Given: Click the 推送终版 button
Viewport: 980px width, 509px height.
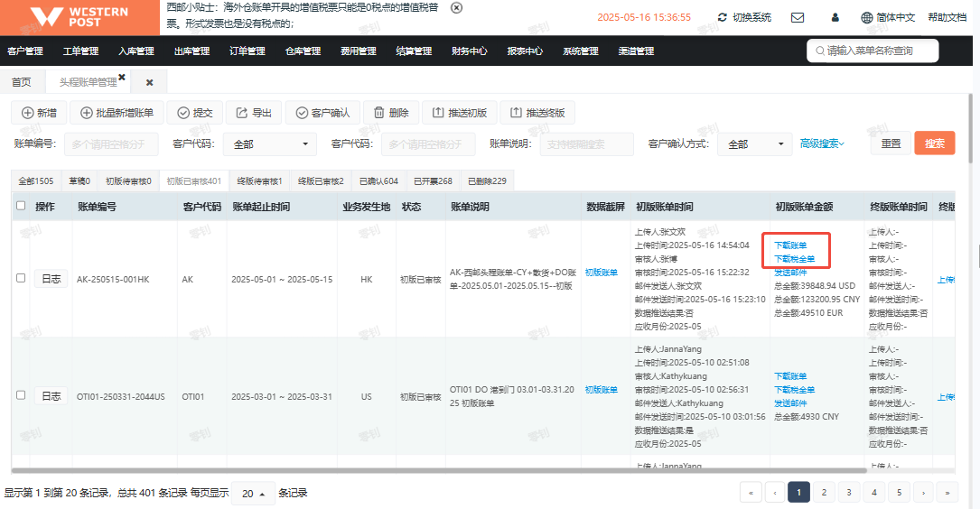Looking at the screenshot, I should click(537, 113).
